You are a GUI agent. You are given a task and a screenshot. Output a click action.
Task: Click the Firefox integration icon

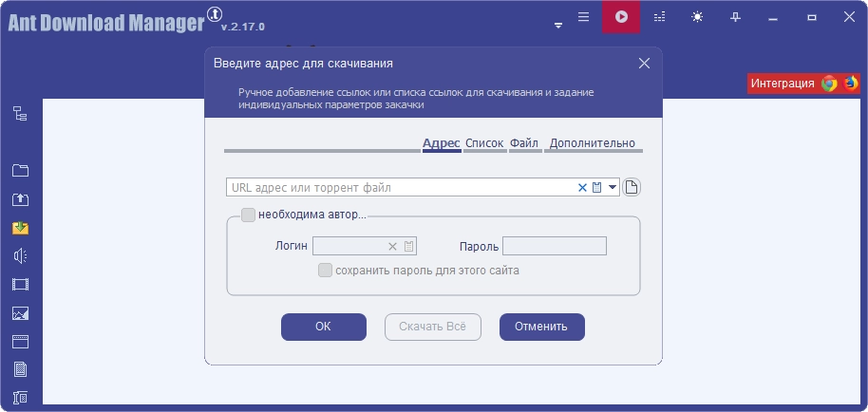point(850,84)
